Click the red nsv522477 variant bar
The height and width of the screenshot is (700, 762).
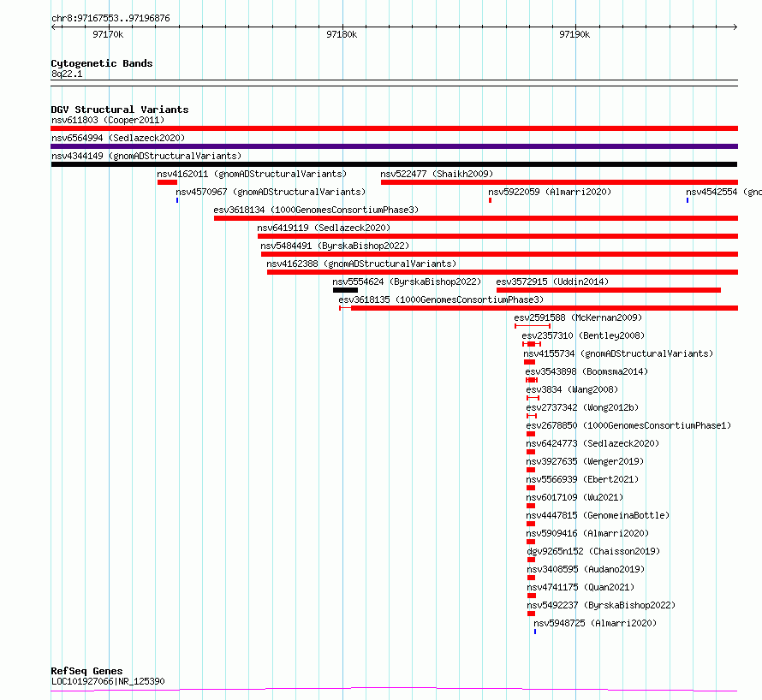(x=559, y=182)
